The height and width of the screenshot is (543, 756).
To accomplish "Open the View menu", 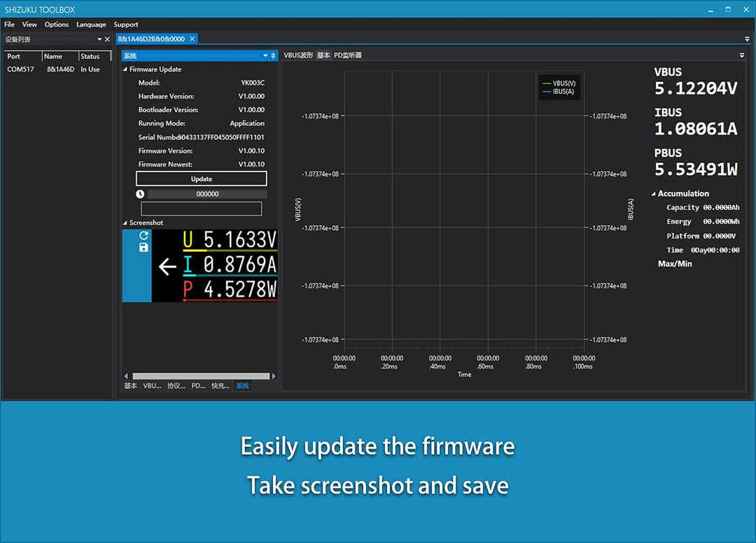I will point(29,24).
